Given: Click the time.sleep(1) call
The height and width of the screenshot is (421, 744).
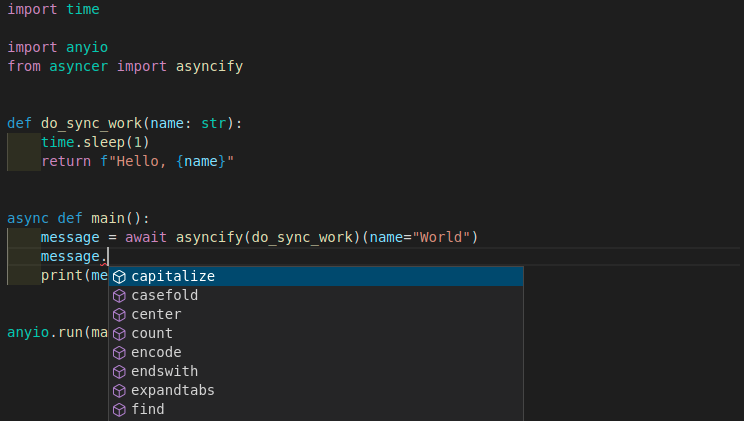Looking at the screenshot, I should 95,142.
